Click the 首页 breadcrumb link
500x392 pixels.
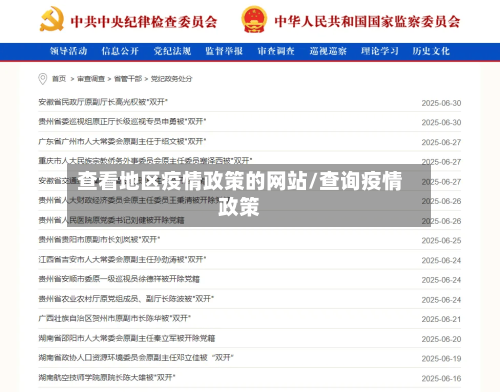click(x=59, y=79)
